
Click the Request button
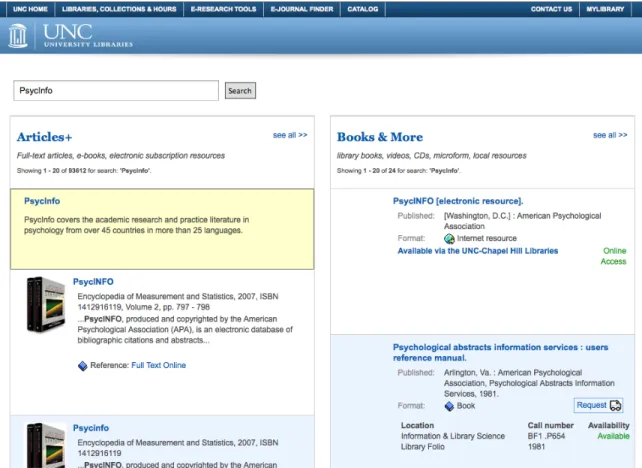pos(598,405)
